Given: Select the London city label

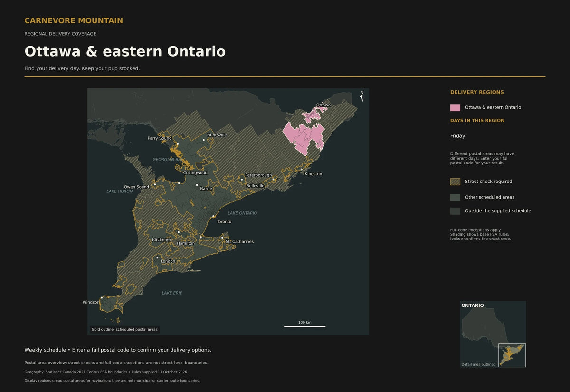Looking at the screenshot, I should tap(168, 261).
